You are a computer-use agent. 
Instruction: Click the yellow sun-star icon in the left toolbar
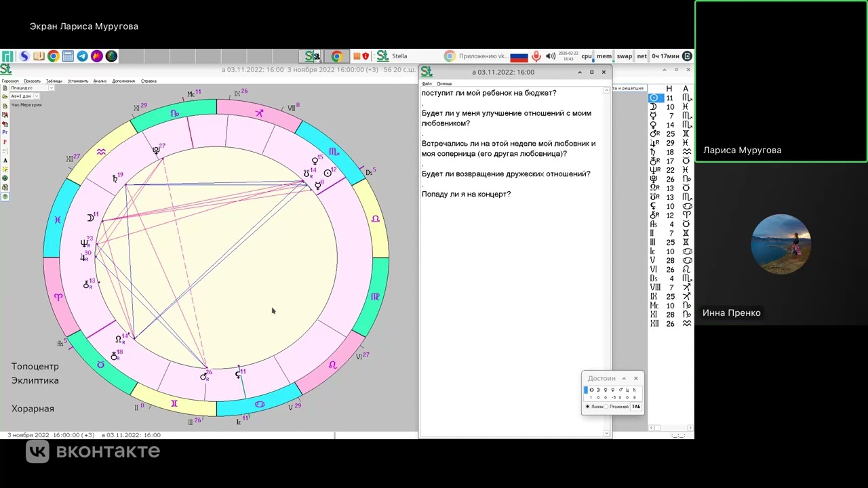tap(5, 169)
